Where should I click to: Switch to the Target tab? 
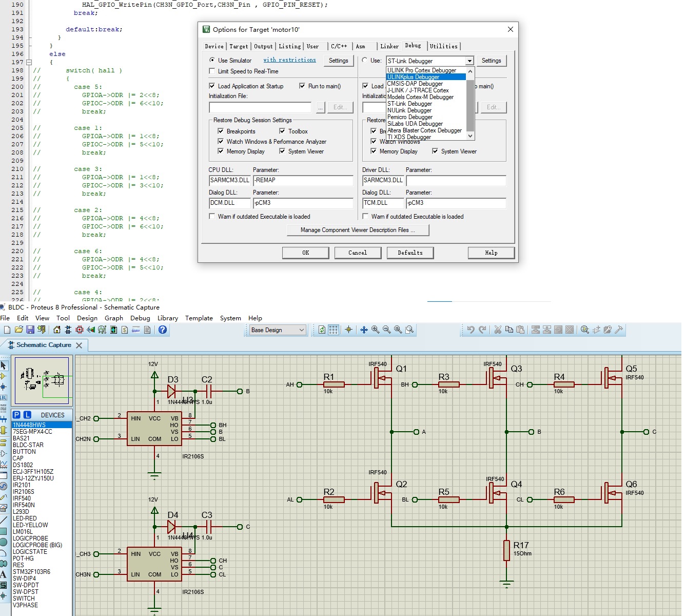coord(239,46)
